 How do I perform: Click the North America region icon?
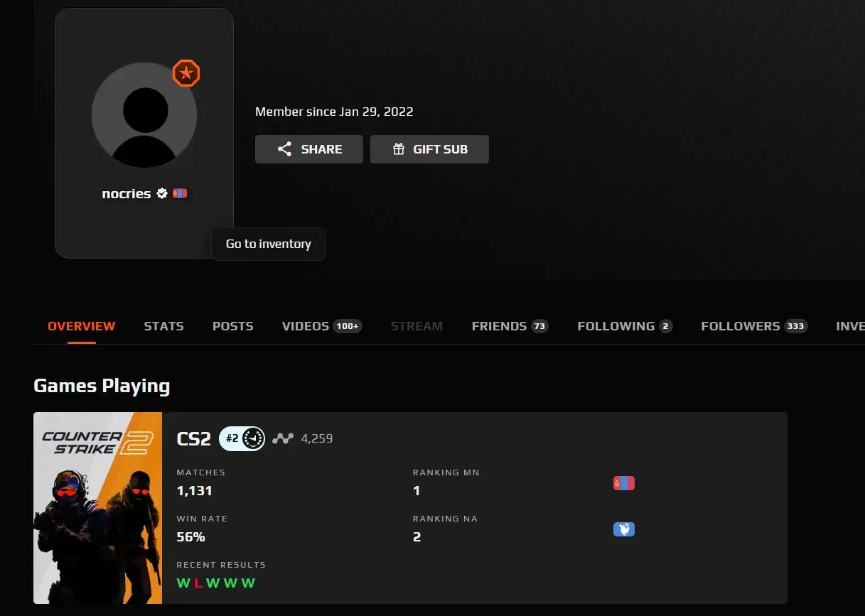click(x=623, y=529)
